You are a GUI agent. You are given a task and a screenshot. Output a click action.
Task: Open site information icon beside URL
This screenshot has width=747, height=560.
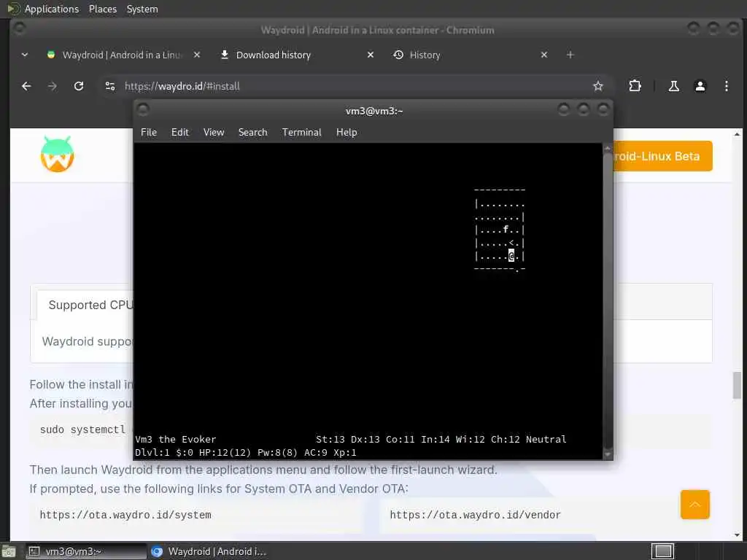110,86
